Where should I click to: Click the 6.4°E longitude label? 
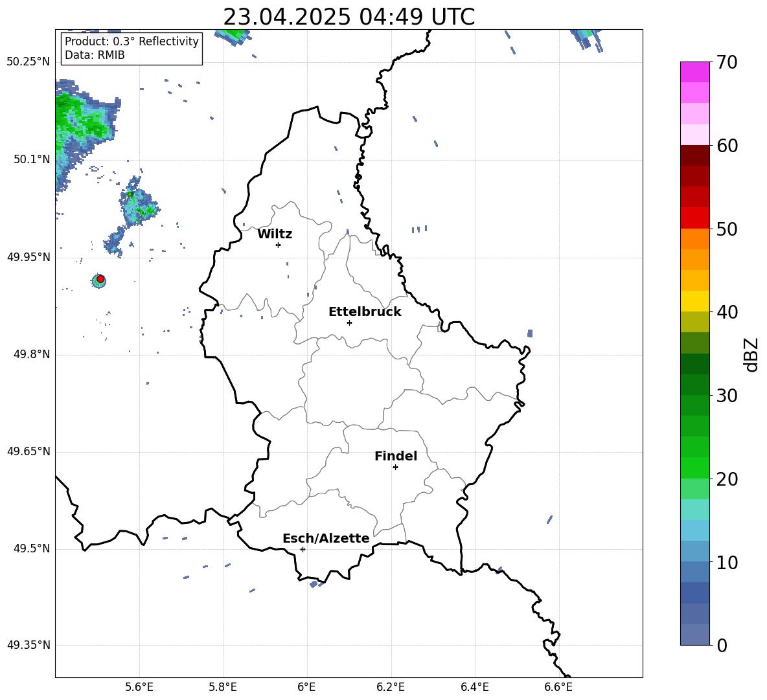474,688
